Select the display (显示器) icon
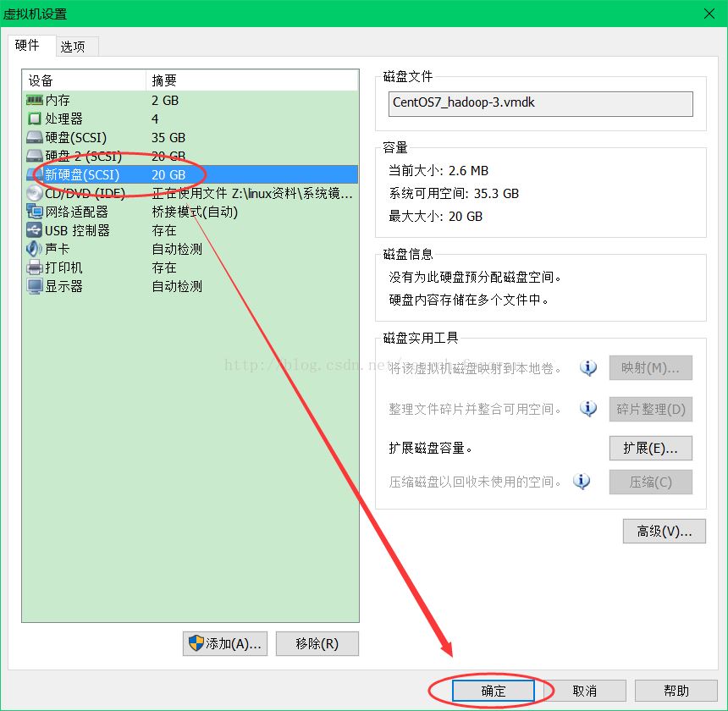This screenshot has width=728, height=711. point(35,287)
